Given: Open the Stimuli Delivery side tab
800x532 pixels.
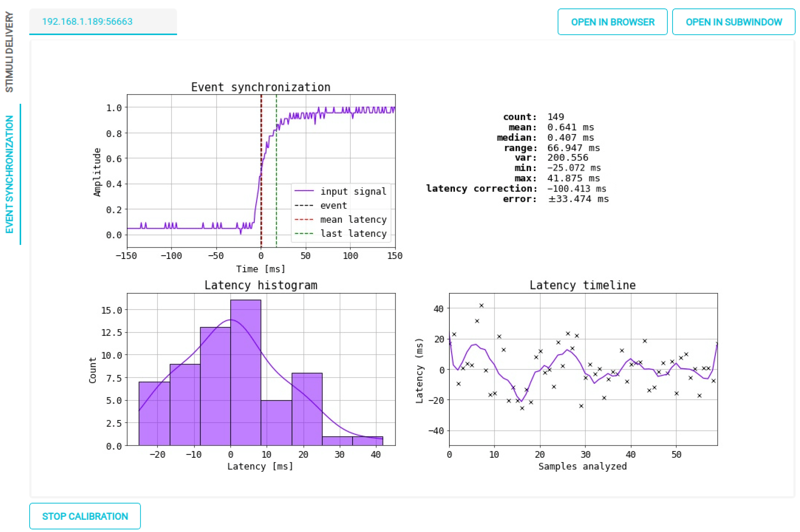Looking at the screenshot, I should click(9, 52).
